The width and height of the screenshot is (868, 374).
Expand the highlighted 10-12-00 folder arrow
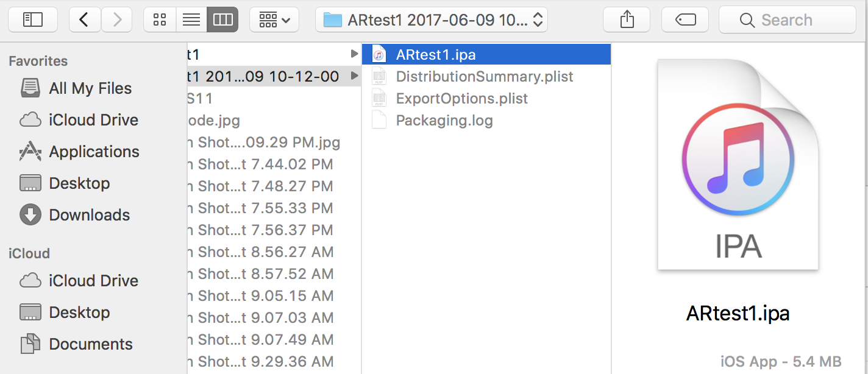pos(354,77)
